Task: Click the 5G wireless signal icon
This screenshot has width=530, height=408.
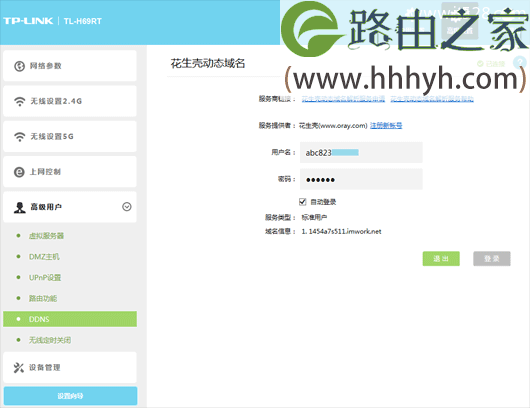Action: (x=20, y=137)
